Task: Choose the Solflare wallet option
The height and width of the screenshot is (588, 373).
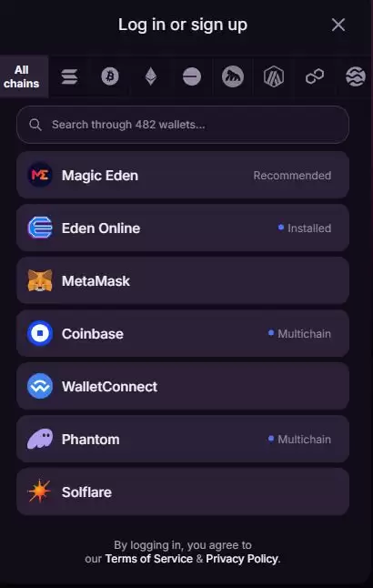Action: point(183,492)
